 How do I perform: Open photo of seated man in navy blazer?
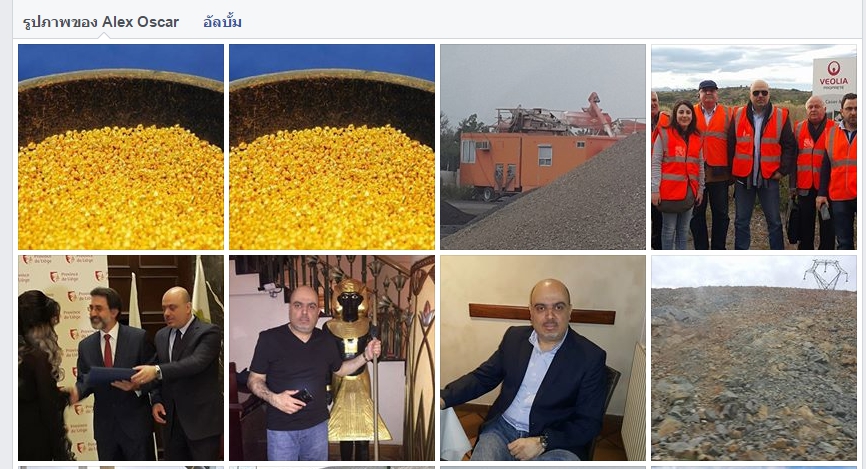[543, 358]
